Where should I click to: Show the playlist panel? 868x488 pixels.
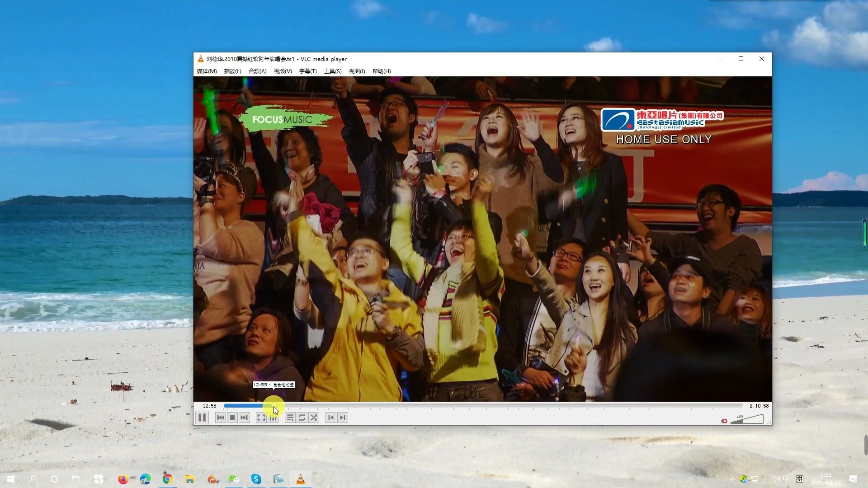coord(290,418)
